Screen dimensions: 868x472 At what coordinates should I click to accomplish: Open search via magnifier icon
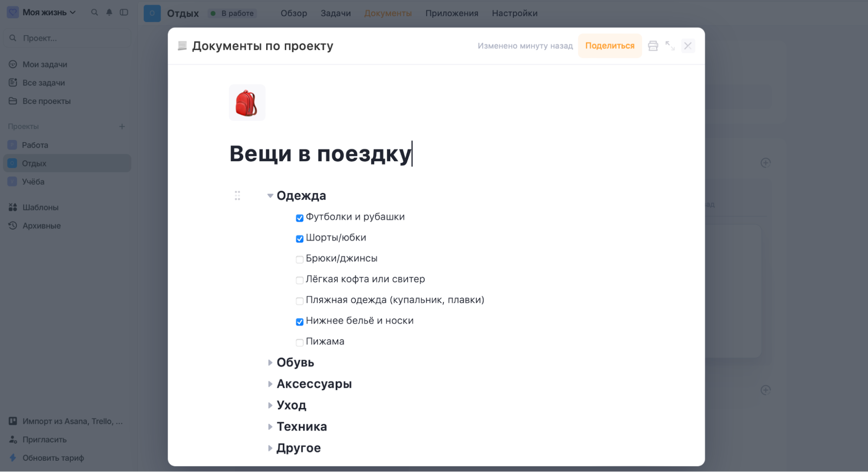(94, 12)
